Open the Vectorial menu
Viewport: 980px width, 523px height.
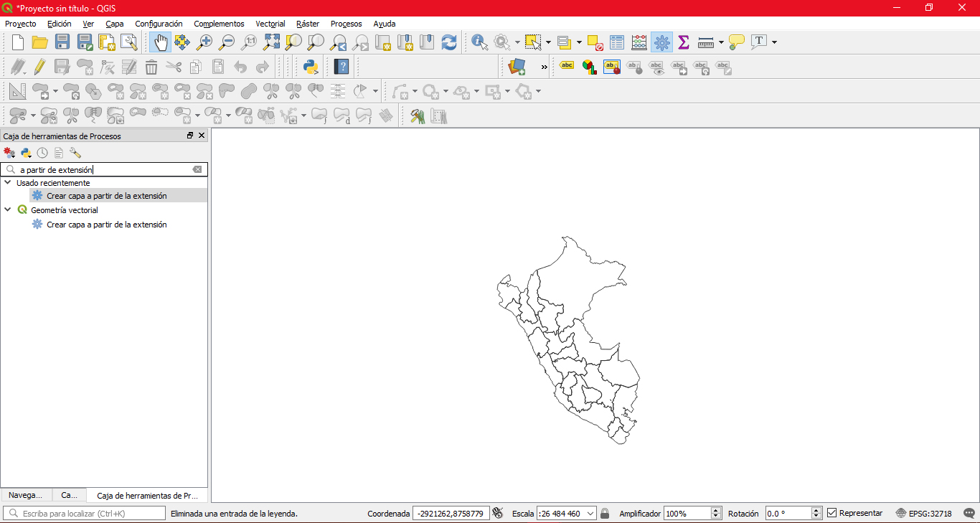[270, 24]
